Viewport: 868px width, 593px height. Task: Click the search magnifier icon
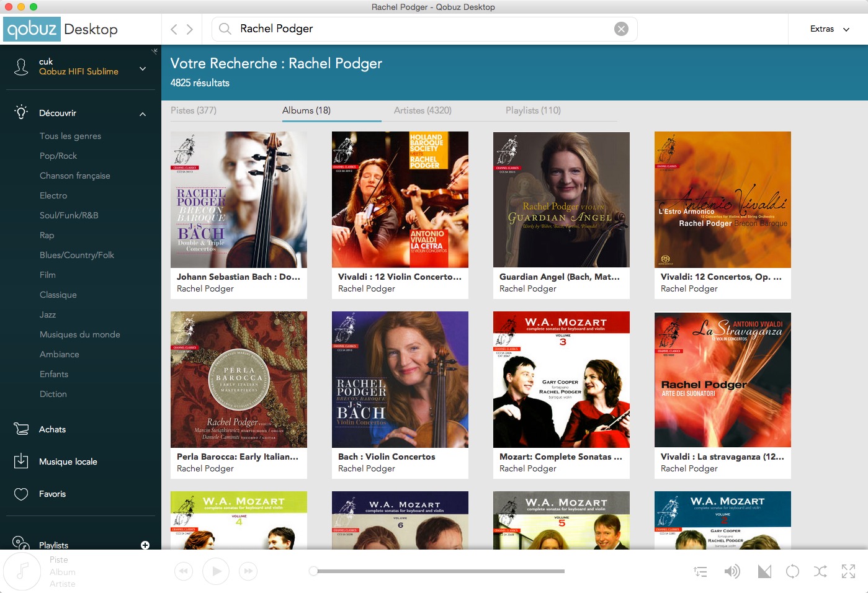225,29
